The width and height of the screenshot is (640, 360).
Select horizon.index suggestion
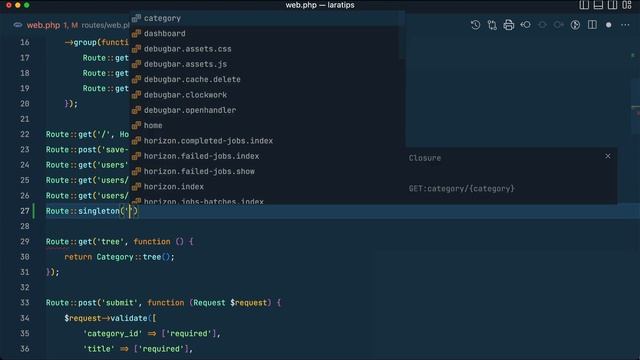tap(267, 187)
